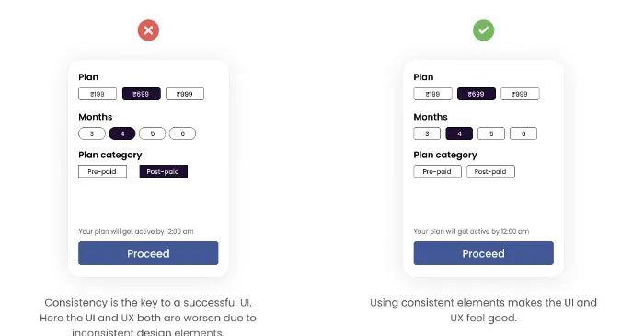Choose 6 months box in the right card
644x336 pixels.
[x=523, y=133]
